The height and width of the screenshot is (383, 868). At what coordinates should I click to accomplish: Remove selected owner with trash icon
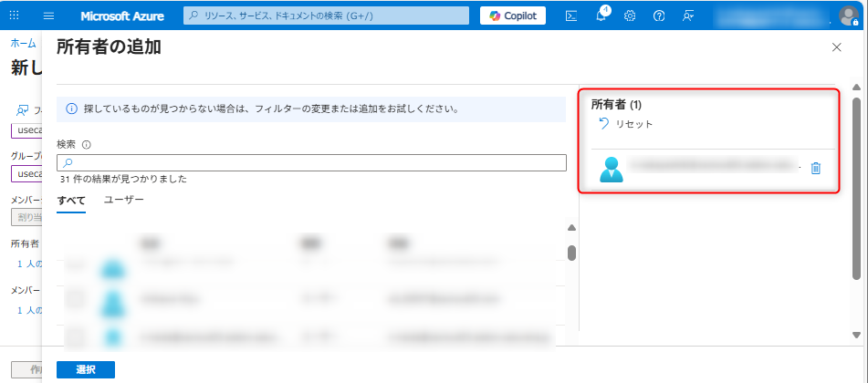pyautogui.click(x=815, y=169)
